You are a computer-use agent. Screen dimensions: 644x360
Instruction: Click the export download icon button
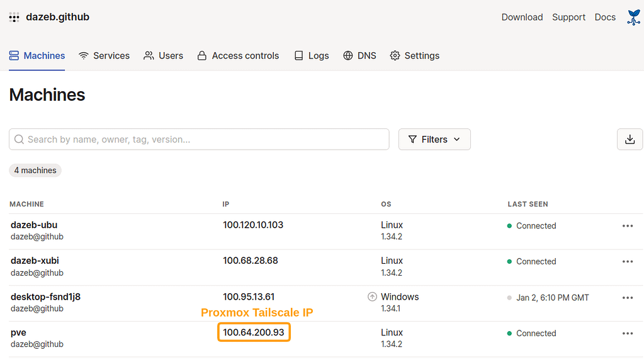[630, 139]
